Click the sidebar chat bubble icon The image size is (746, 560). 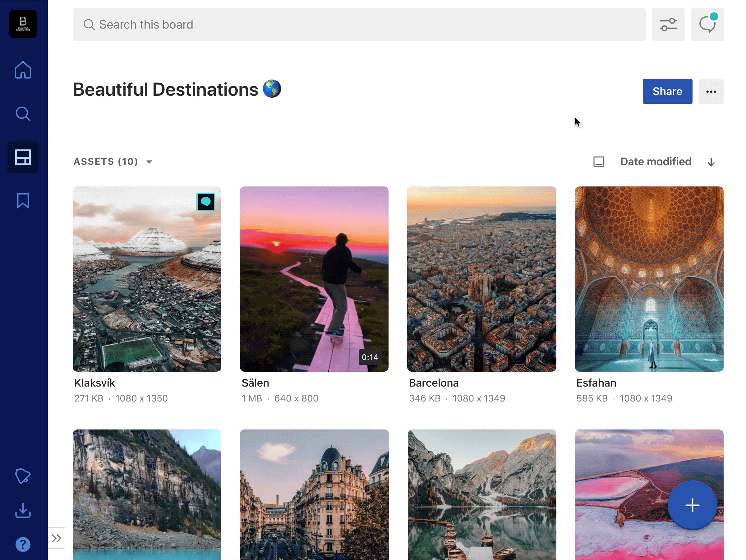[x=23, y=476]
